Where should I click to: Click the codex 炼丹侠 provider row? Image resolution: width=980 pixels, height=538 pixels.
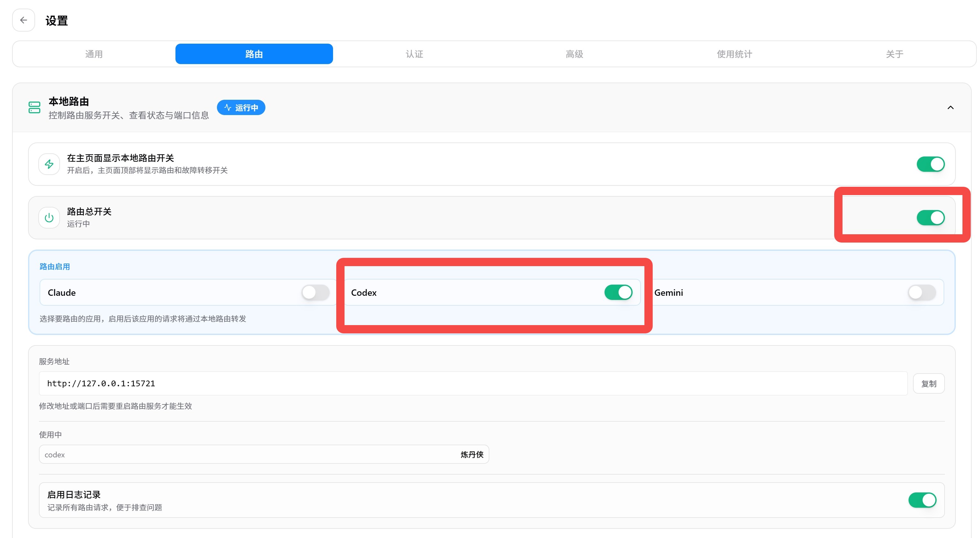(264, 454)
